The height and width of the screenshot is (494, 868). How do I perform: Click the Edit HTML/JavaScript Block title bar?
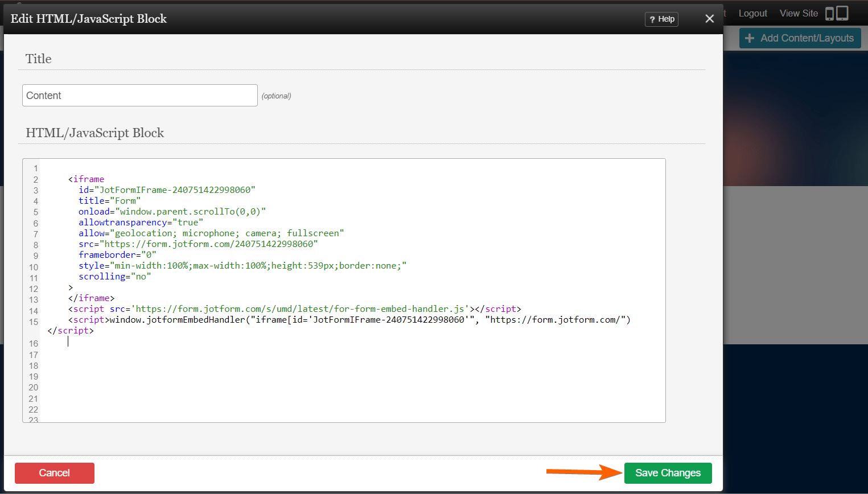[x=88, y=18]
